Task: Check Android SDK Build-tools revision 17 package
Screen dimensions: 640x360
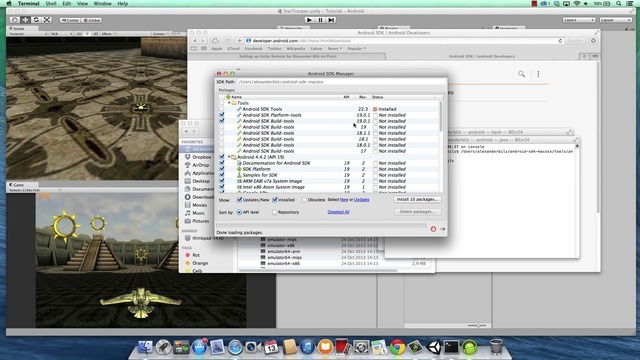Action: pyautogui.click(x=222, y=151)
